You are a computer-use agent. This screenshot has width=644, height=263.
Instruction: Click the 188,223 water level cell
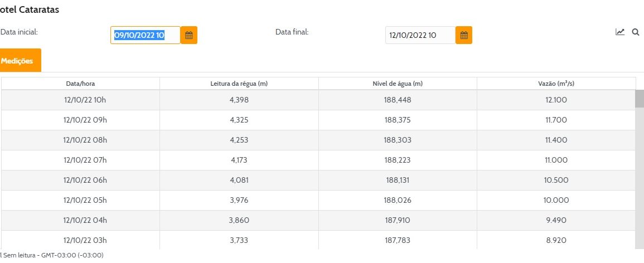398,160
